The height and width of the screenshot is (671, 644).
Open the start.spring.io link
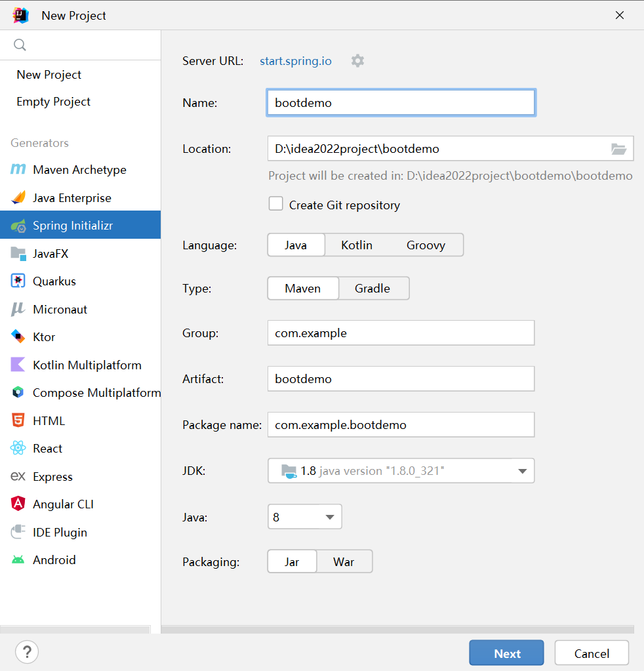point(296,61)
